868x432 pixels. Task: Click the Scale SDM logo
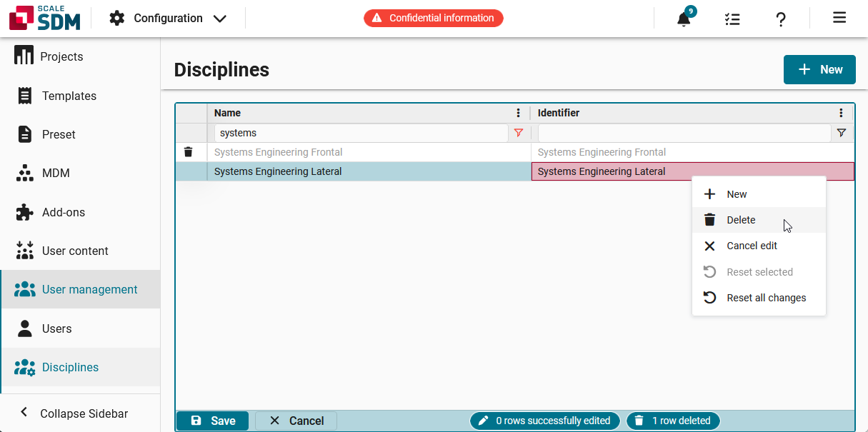(44, 18)
